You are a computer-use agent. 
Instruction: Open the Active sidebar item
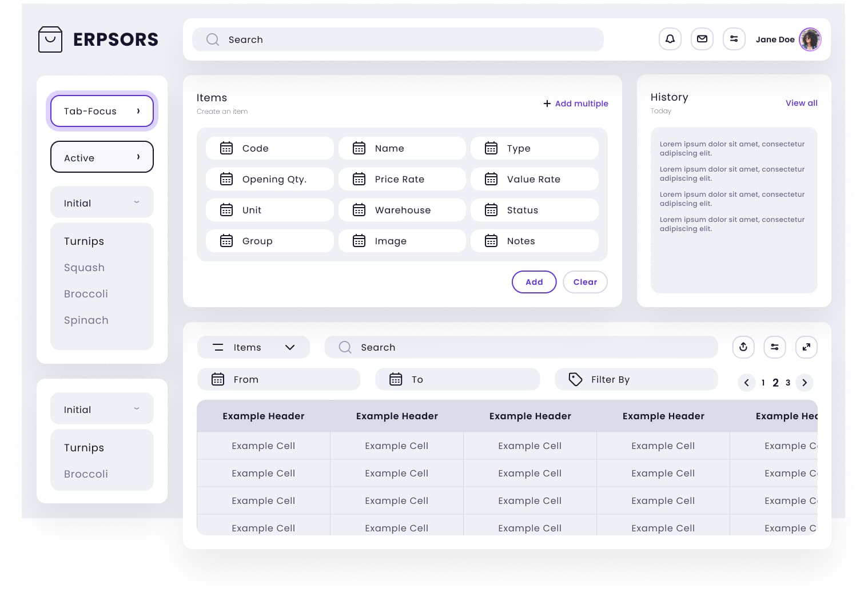click(x=102, y=157)
